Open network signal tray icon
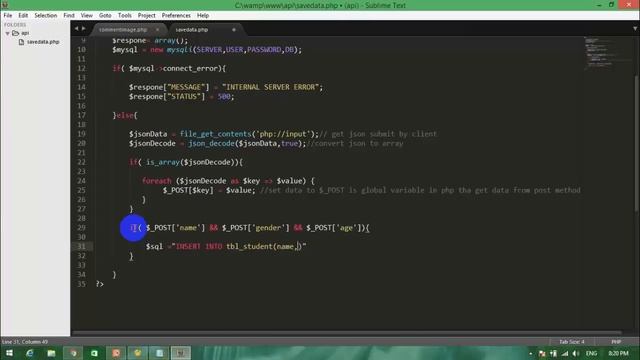 [565, 353]
